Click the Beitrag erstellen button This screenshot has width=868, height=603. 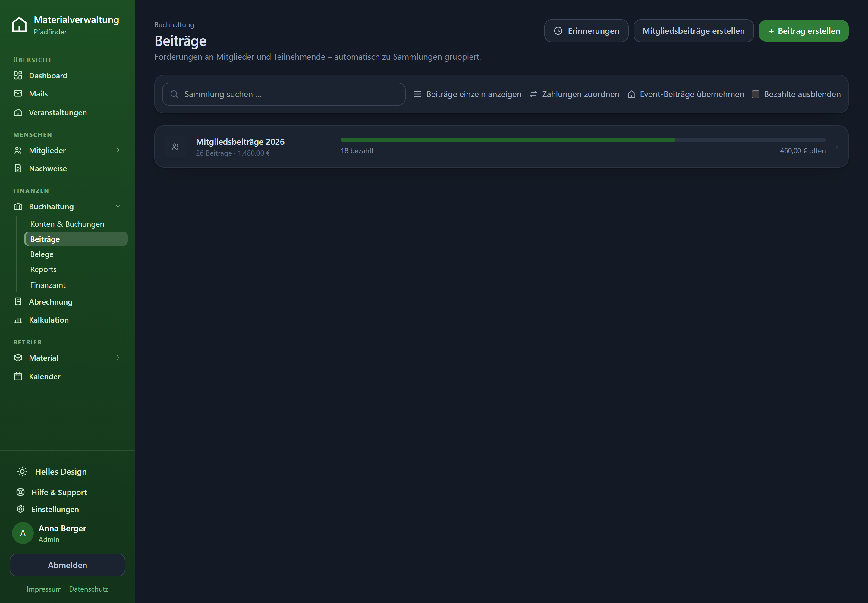(x=804, y=31)
